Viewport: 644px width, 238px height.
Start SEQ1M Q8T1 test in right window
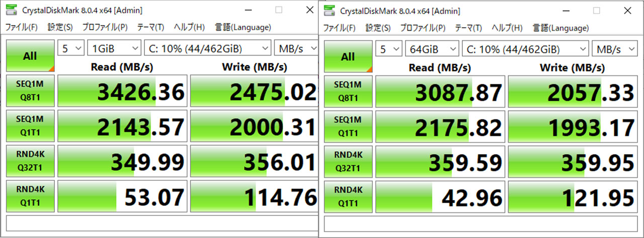(x=348, y=92)
